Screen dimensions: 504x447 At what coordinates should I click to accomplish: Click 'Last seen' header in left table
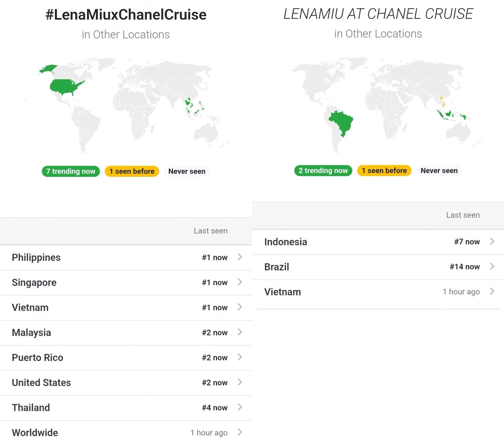coord(210,231)
